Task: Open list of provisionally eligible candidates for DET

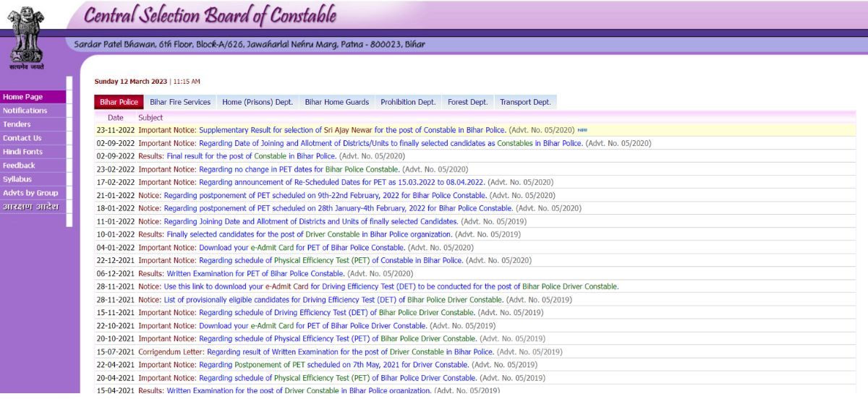Action: pos(333,299)
